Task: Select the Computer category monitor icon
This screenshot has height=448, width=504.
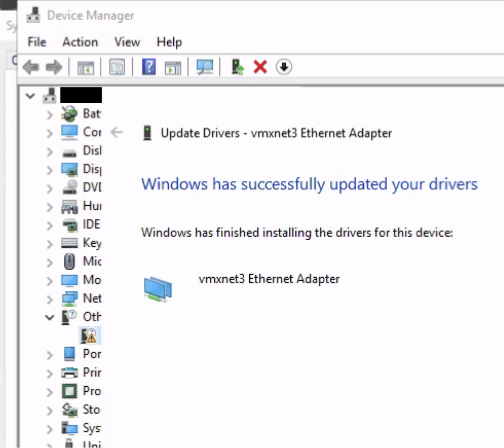Action: (x=69, y=132)
